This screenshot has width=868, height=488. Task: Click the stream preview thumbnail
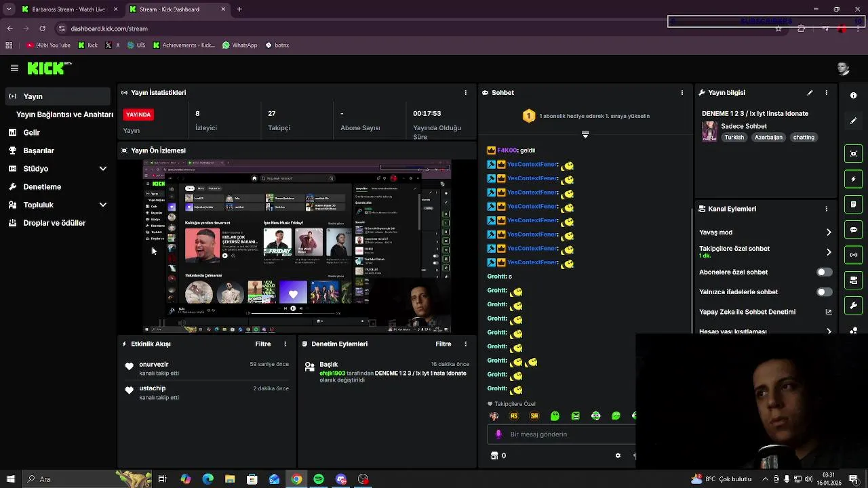coord(297,247)
